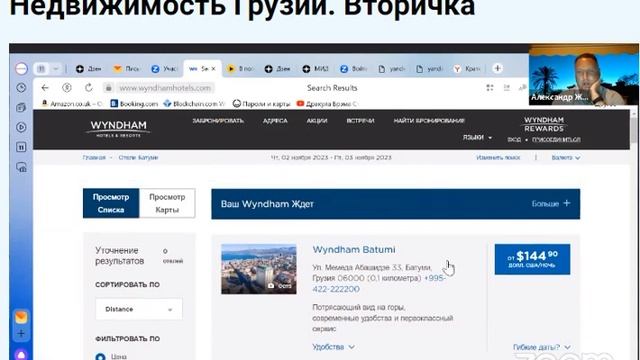
Task: Click the tab overview grid button
Action: point(41,69)
